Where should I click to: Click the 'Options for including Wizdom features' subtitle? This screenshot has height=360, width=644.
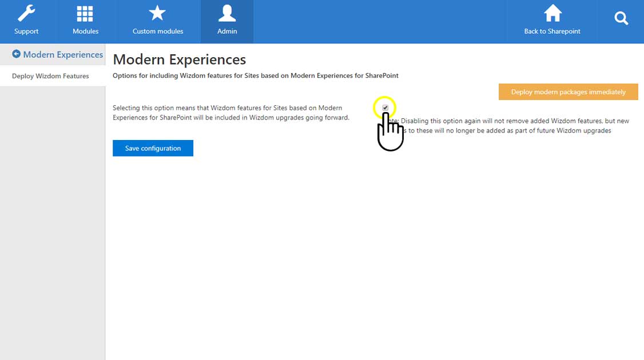[x=256, y=75]
